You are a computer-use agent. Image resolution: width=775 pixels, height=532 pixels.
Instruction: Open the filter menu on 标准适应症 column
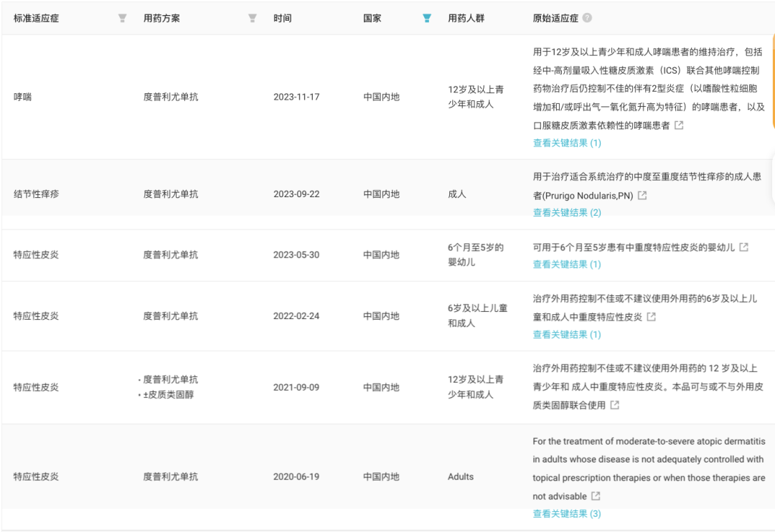(121, 18)
